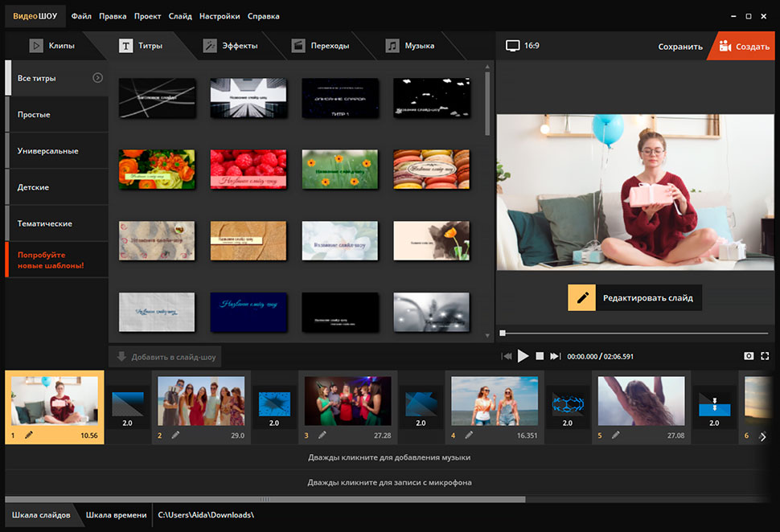Select the raspberries title template
The width and height of the screenshot is (780, 532).
pos(248,169)
